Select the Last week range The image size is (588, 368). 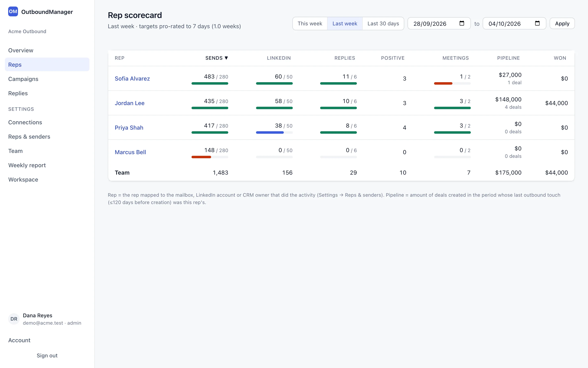345,24
